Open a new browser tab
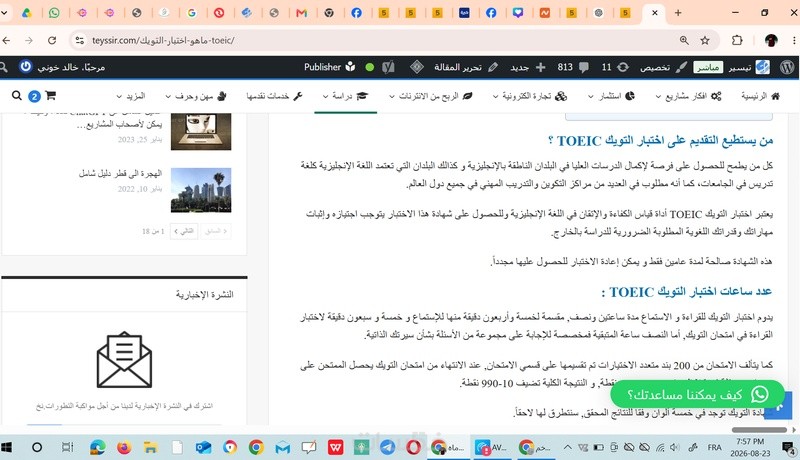This screenshot has width=800, height=460. tap(678, 13)
